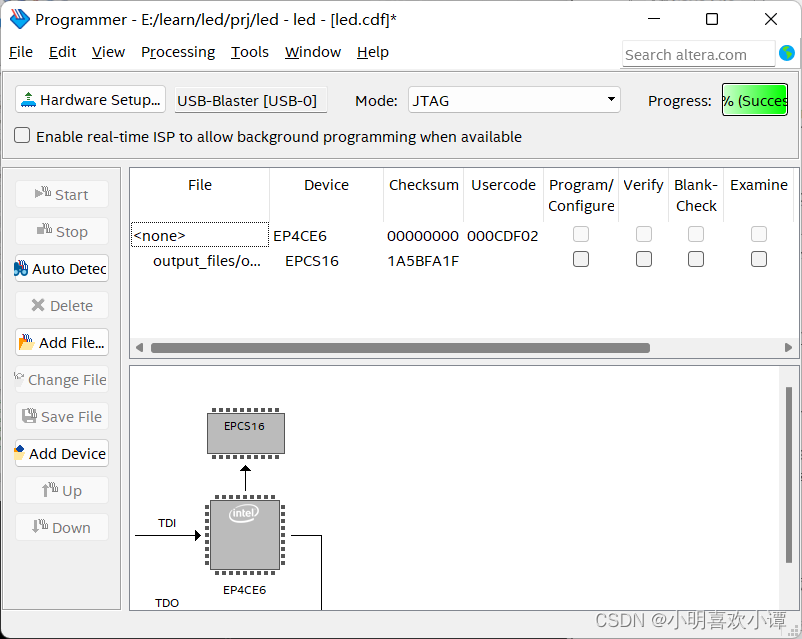
Task: Click the Quartus Programmer app icon in title bar
Action: click(19, 19)
